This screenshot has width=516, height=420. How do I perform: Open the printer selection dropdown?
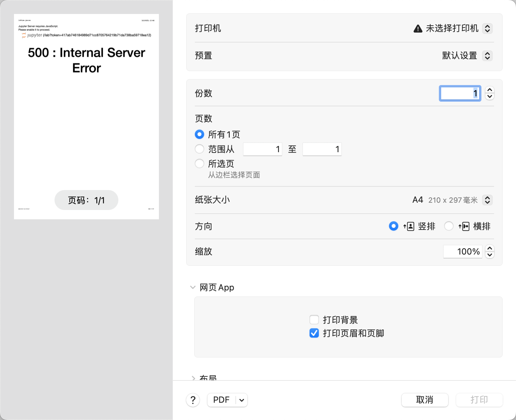[x=487, y=29]
